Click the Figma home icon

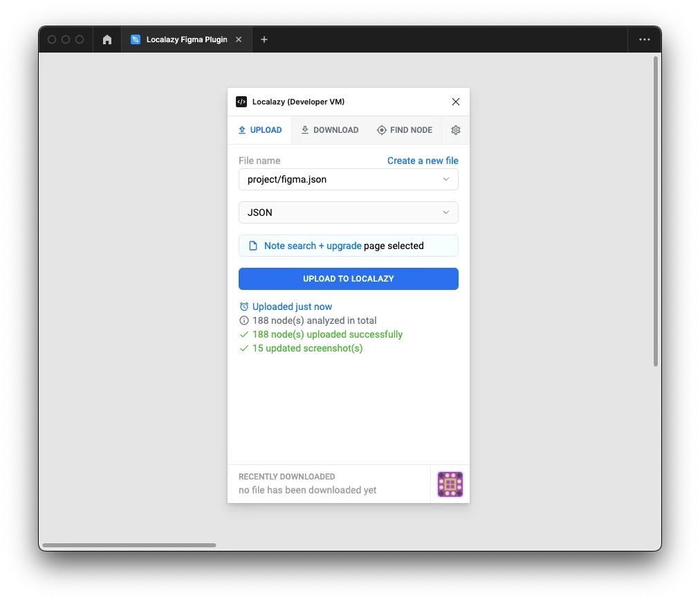(107, 40)
